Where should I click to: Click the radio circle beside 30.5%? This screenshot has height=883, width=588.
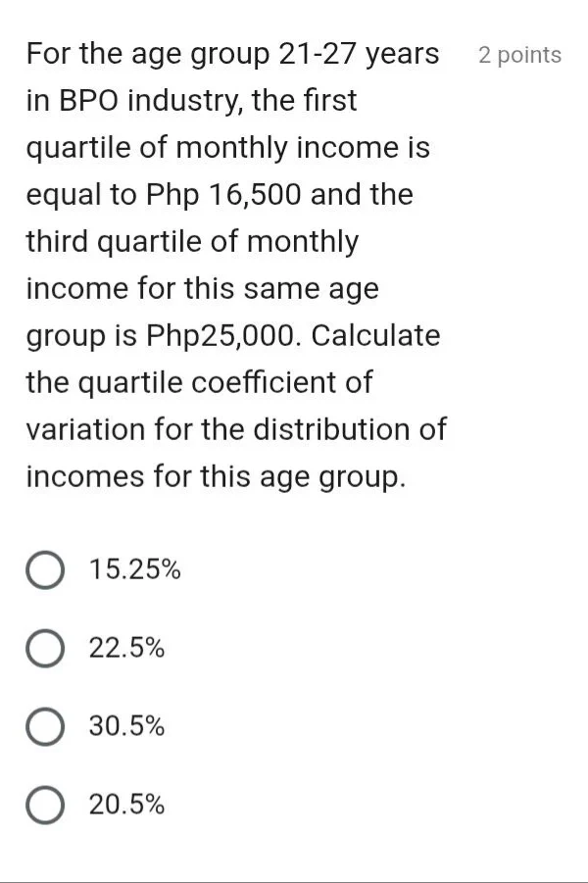44,725
